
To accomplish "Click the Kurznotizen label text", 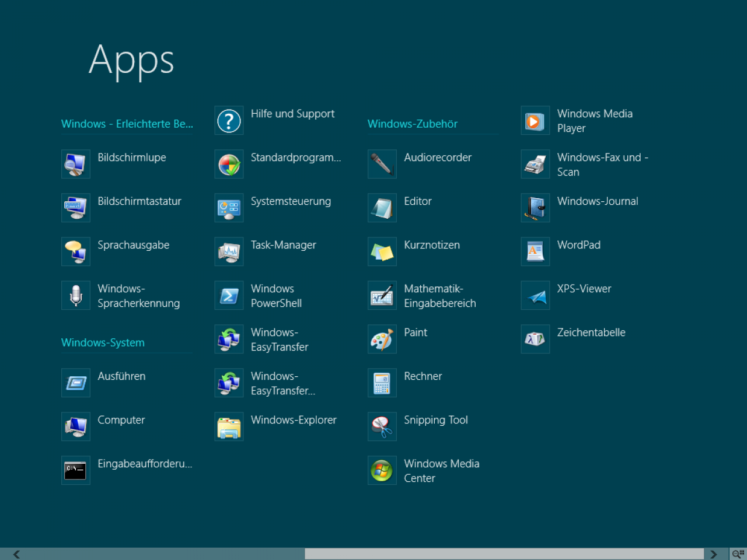I will (432, 245).
